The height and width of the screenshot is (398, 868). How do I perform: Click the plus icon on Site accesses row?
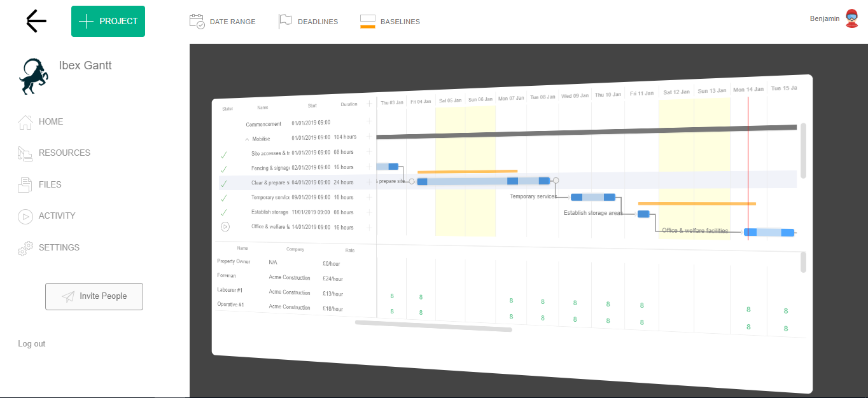368,151
